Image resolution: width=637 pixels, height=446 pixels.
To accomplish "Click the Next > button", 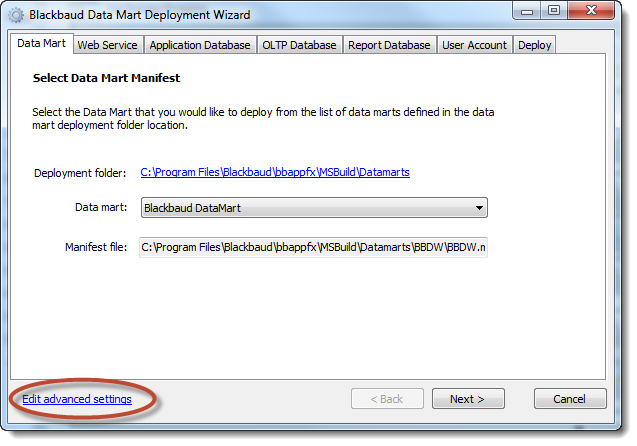I will (x=468, y=399).
